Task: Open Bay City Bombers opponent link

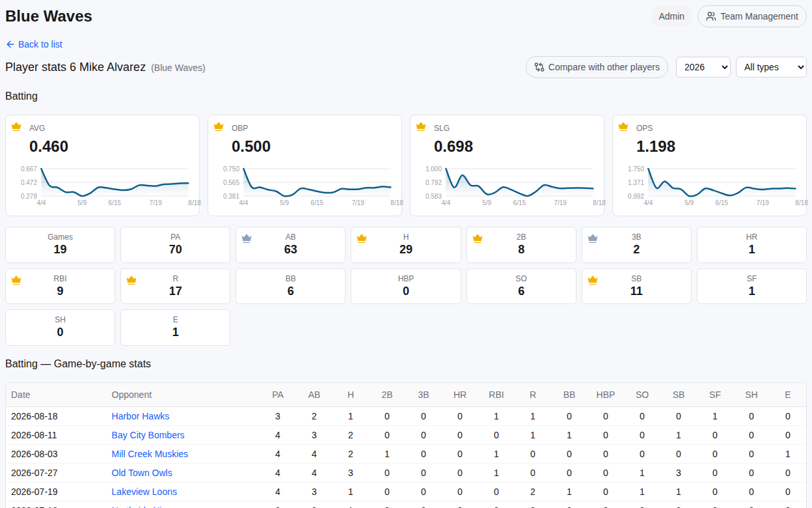Action: 148,435
